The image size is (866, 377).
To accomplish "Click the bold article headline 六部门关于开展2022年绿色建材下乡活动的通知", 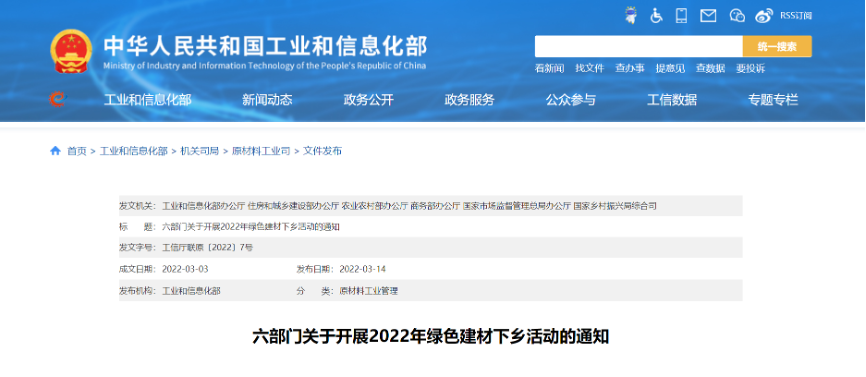I will point(431,336).
